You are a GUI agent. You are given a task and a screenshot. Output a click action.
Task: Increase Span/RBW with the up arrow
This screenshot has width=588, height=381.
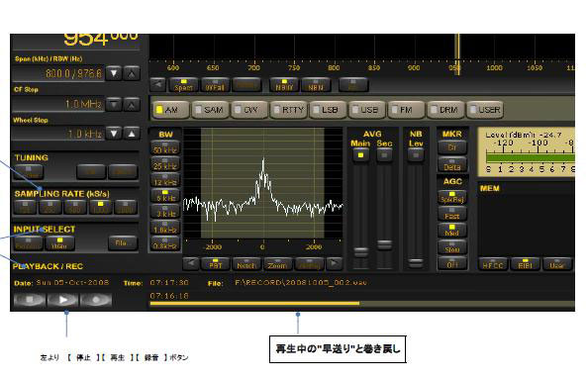pos(132,73)
